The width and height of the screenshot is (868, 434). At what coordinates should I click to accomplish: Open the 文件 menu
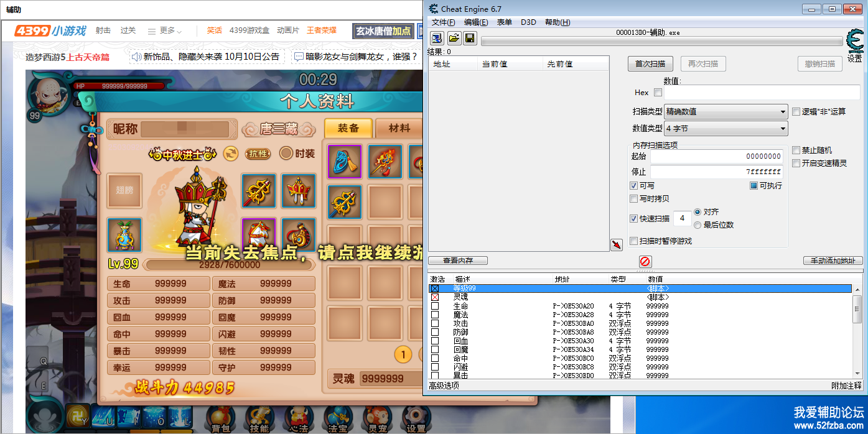coord(443,22)
